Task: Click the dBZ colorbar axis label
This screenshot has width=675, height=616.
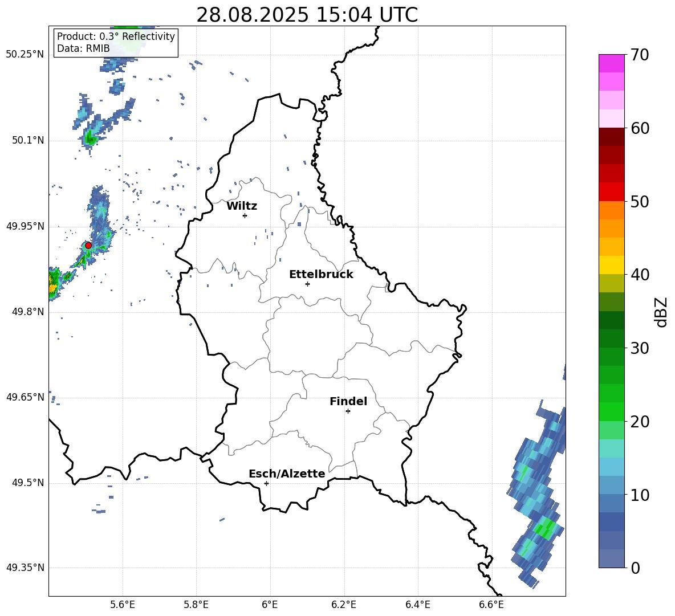Action: coord(661,312)
